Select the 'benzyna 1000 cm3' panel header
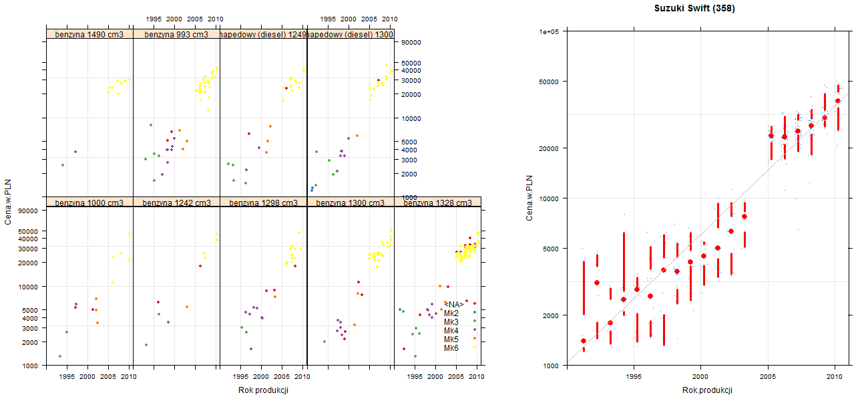 tap(89, 202)
